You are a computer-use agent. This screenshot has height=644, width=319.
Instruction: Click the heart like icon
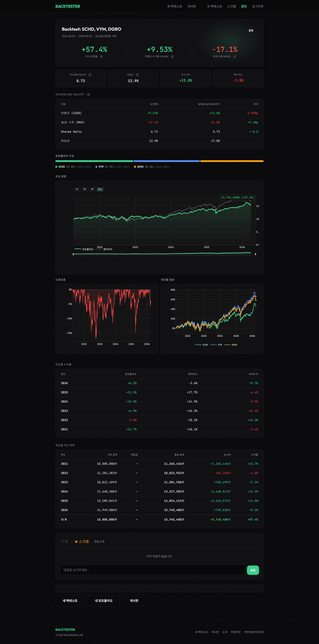pyautogui.click(x=63, y=541)
